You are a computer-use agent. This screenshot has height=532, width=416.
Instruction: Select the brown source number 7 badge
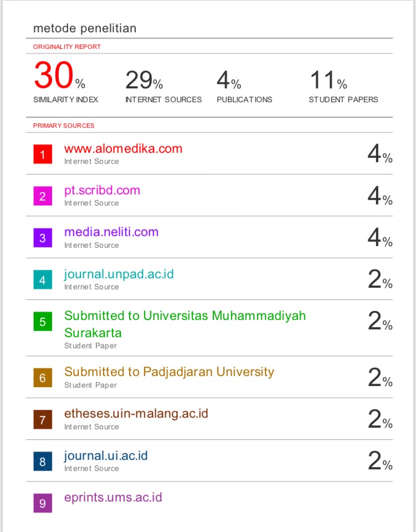coord(43,419)
